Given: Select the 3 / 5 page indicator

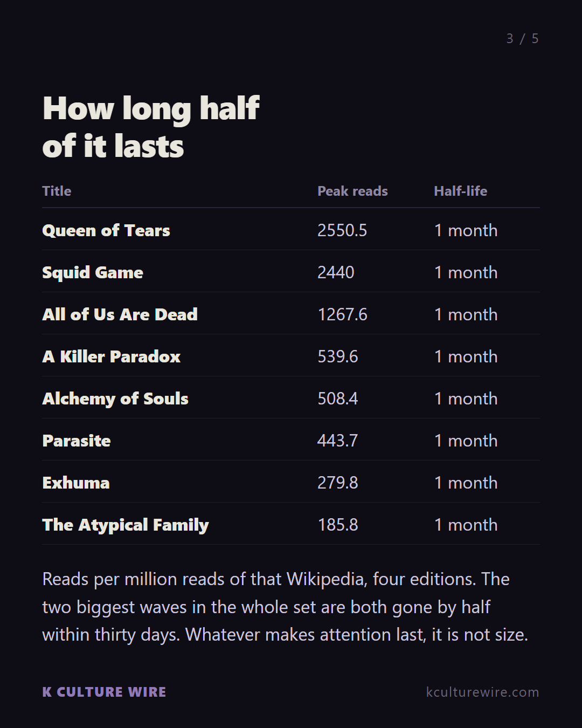Looking at the screenshot, I should pyautogui.click(x=522, y=39).
